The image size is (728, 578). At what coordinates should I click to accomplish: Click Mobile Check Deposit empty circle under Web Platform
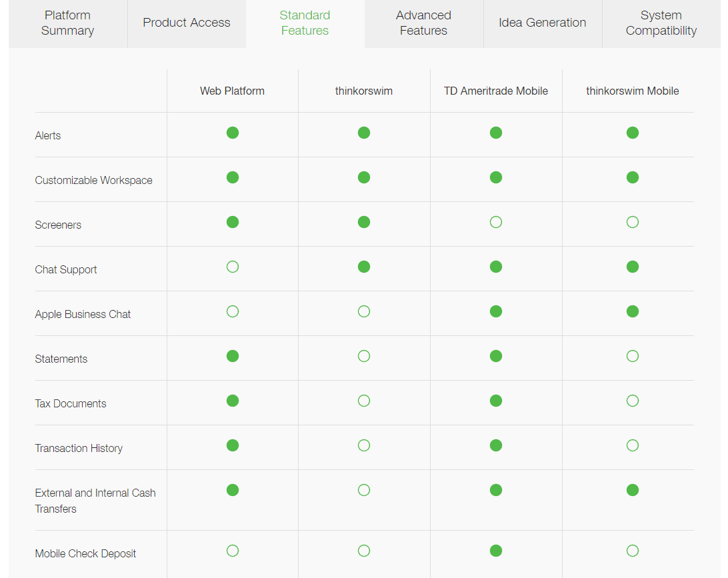[233, 551]
